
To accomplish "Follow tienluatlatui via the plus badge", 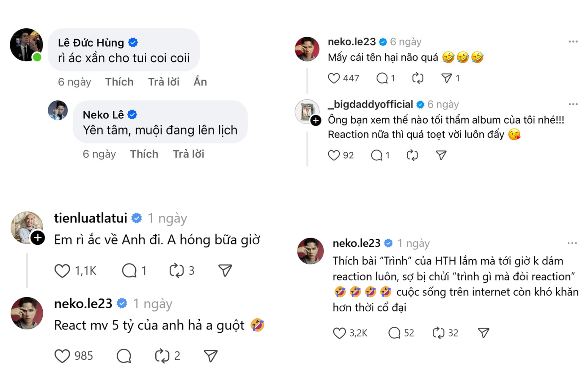I will [x=38, y=238].
